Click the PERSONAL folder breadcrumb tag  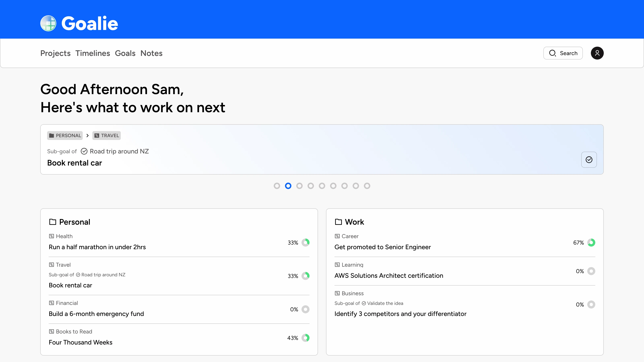(x=65, y=135)
